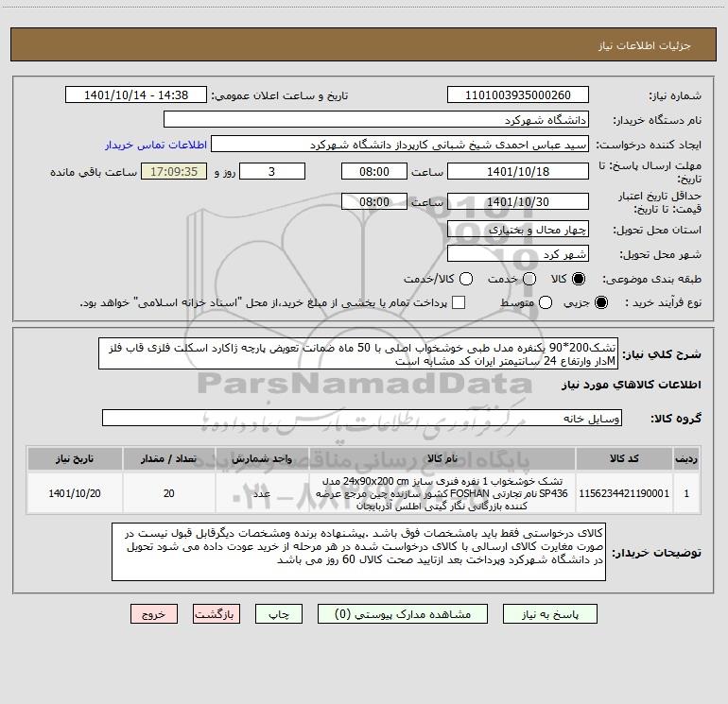The width and height of the screenshot is (728, 704).
Task: Click the جزئیات اطلاعات نیاز header title
Action: coord(645,45)
